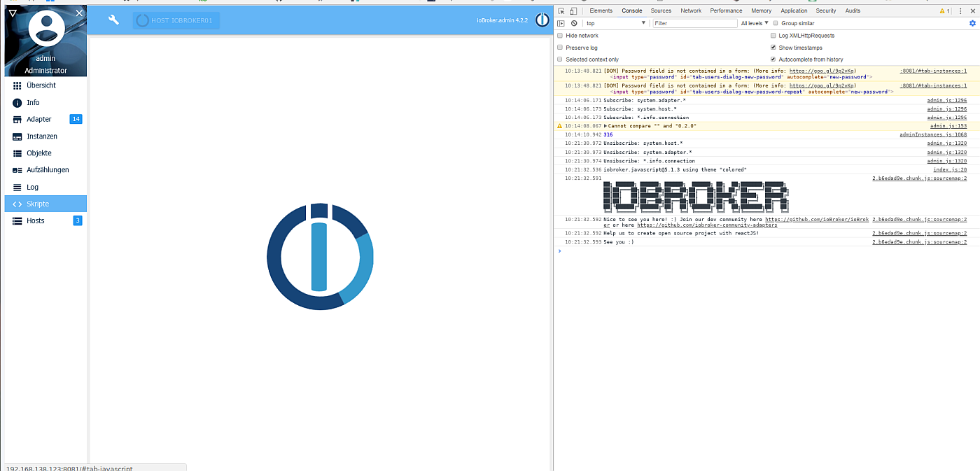
Task: Enable Selected context only checkbox
Action: [x=560, y=59]
